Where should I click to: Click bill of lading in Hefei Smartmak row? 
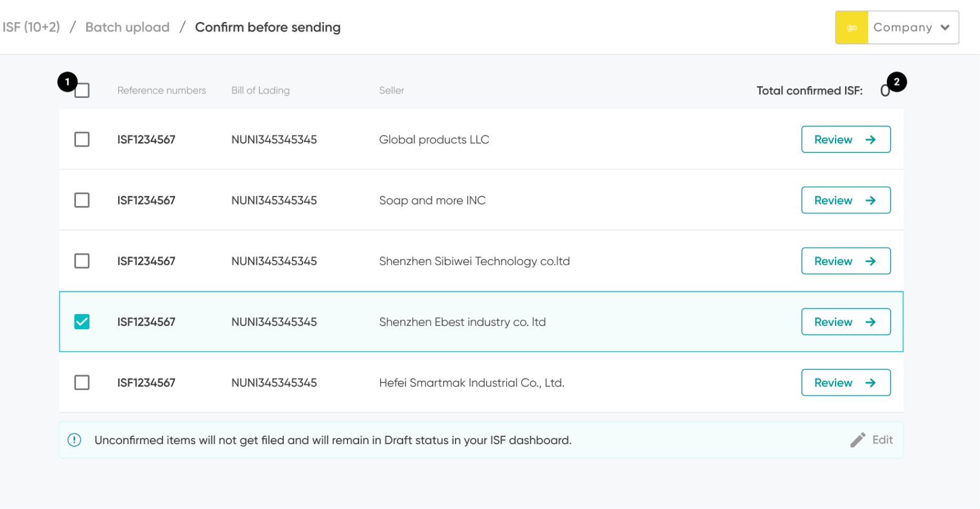pos(274,383)
